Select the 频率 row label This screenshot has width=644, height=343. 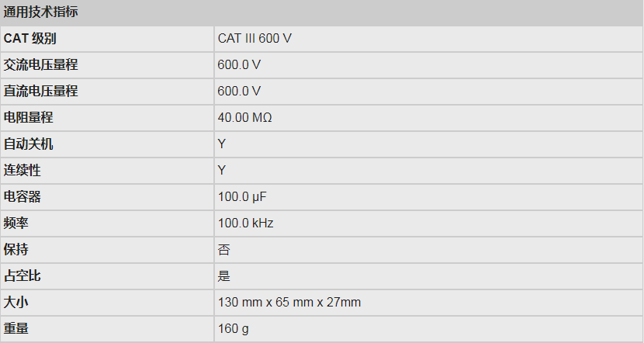click(16, 223)
